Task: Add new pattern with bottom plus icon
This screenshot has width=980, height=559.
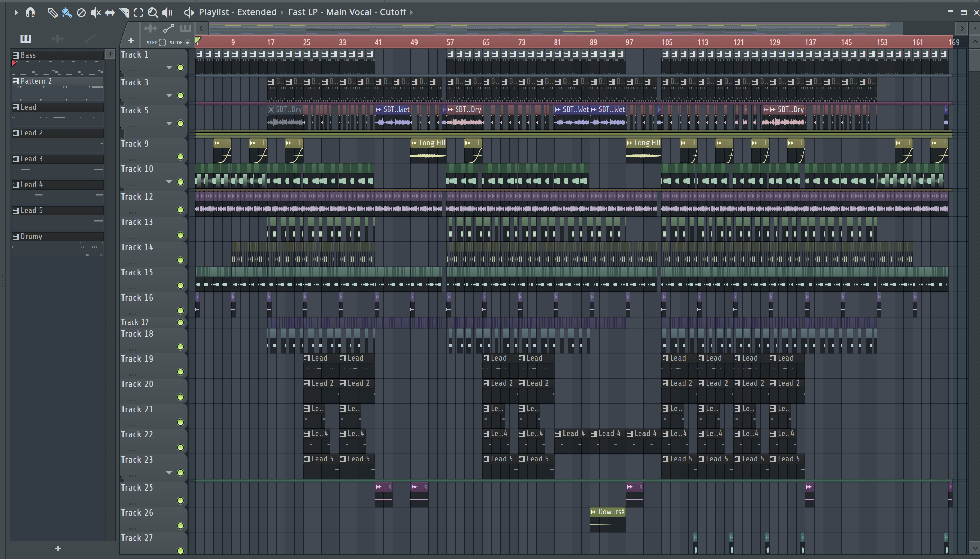Action: [x=58, y=548]
